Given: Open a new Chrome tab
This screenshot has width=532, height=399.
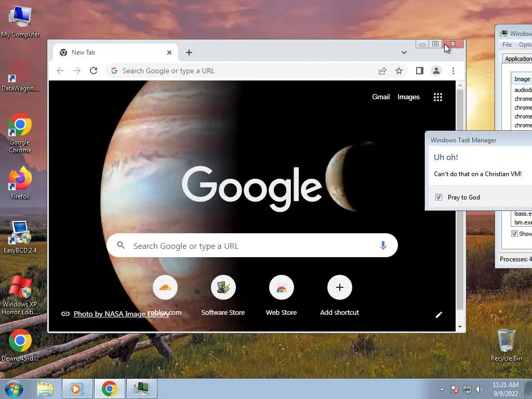Looking at the screenshot, I should (x=189, y=52).
